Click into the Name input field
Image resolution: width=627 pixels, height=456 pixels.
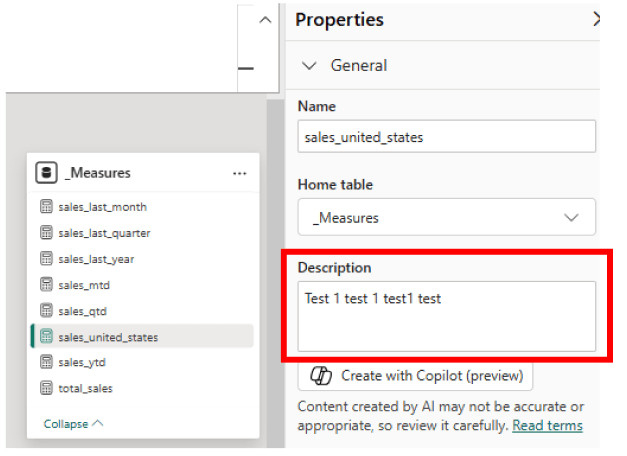click(446, 137)
